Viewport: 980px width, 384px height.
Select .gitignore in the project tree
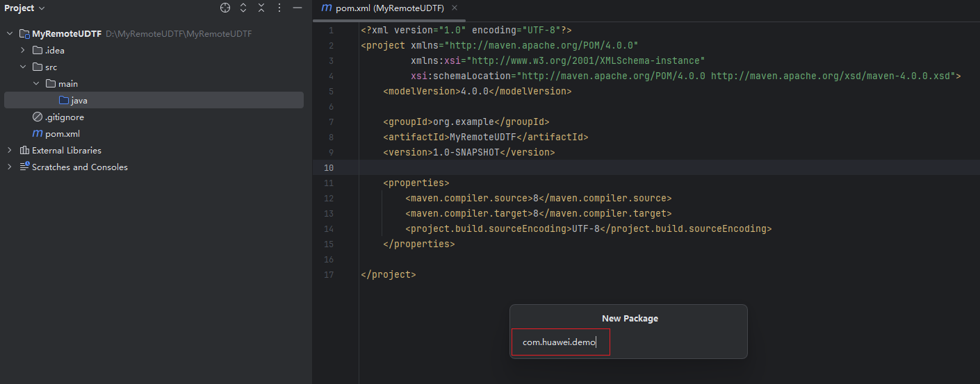point(65,117)
